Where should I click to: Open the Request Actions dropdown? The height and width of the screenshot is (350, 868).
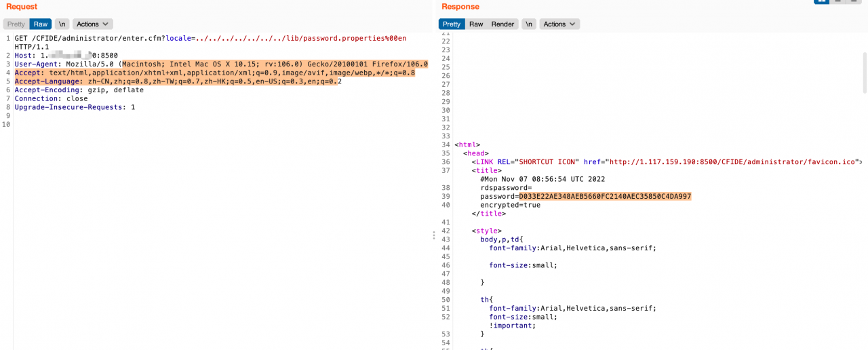[x=92, y=24]
